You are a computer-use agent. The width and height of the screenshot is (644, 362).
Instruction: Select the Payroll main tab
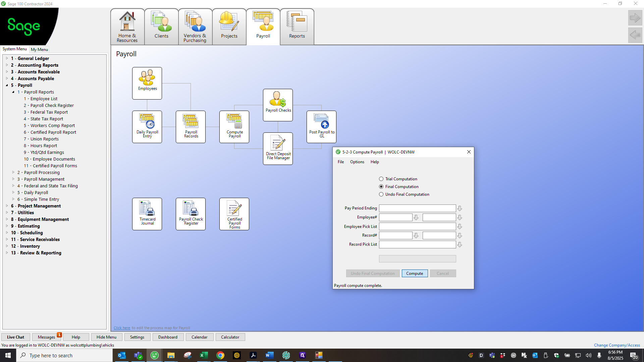coord(263,27)
